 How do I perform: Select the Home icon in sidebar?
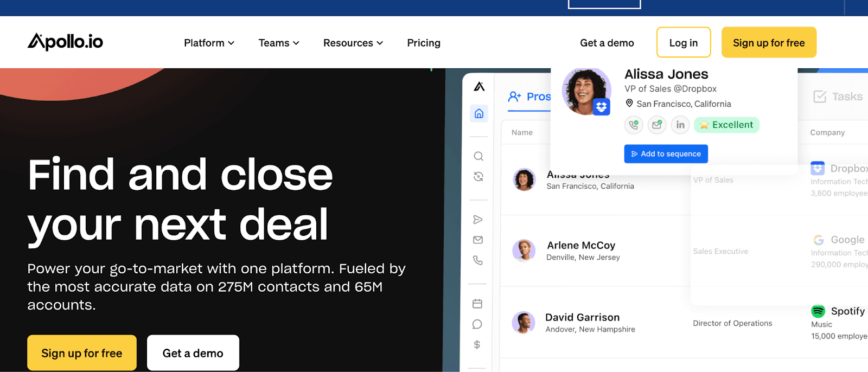pos(478,113)
